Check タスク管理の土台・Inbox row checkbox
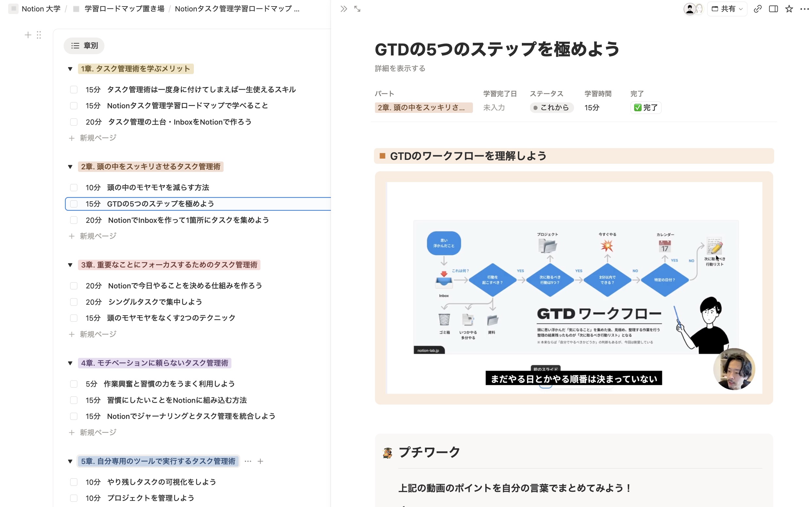The image size is (812, 507). pos(73,122)
